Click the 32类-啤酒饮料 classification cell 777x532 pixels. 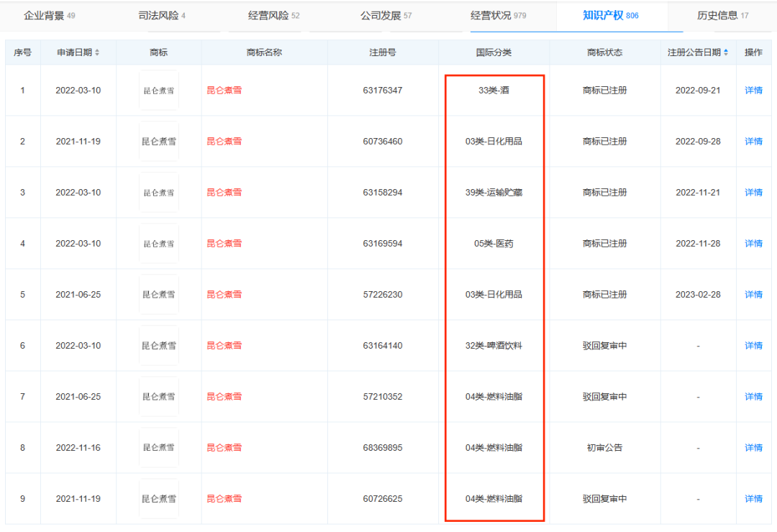click(x=494, y=346)
